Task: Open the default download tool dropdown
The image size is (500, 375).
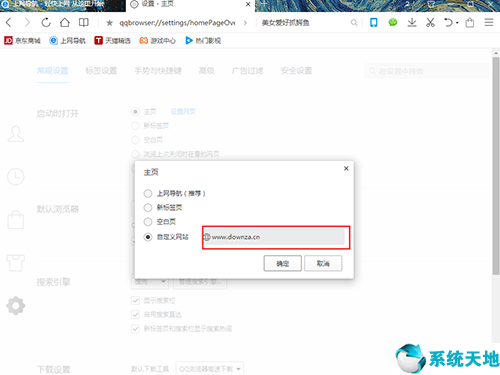Action: tap(210, 369)
